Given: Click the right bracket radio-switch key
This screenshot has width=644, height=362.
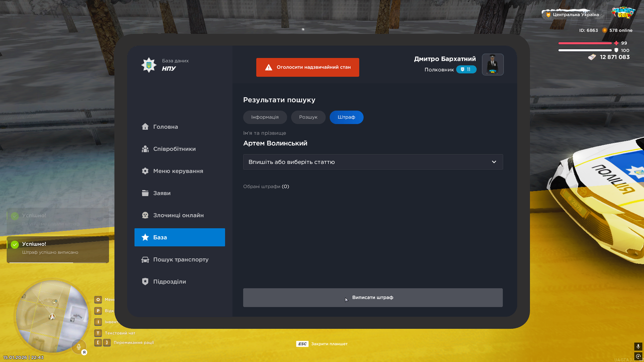Looking at the screenshot, I should [x=107, y=342].
